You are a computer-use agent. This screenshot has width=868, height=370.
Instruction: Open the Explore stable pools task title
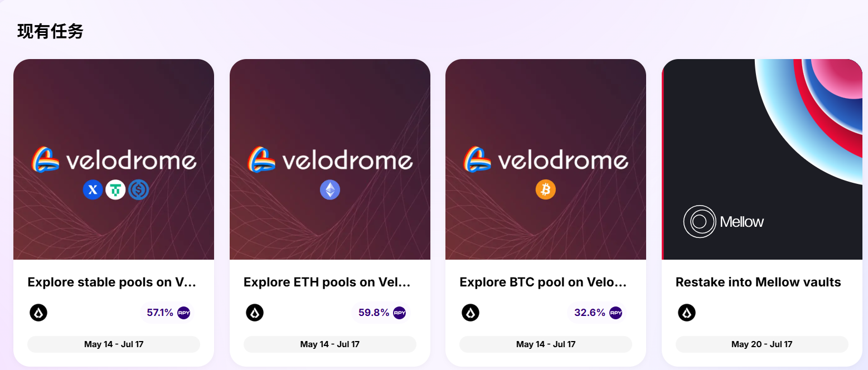pyautogui.click(x=112, y=283)
